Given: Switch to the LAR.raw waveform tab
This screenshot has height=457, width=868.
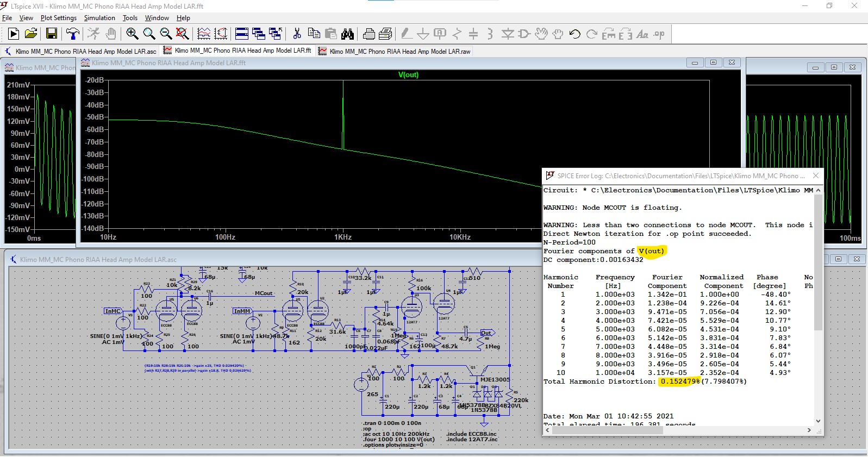Looking at the screenshot, I should 395,51.
